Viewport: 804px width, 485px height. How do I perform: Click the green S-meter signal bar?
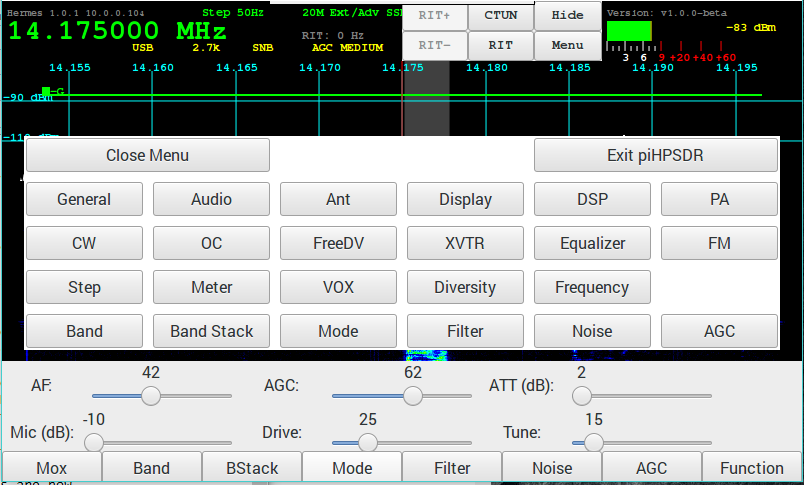[629, 31]
